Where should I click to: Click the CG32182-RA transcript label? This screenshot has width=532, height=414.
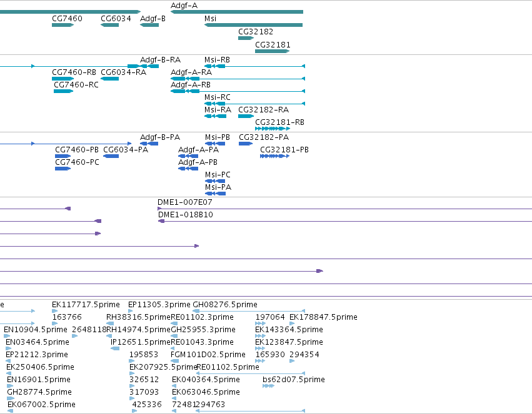click(263, 110)
